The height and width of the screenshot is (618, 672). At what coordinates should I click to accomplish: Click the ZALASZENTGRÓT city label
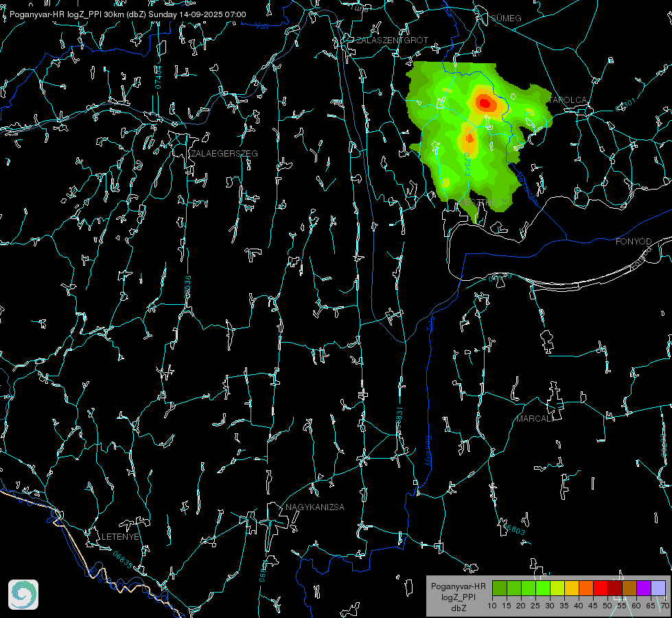pyautogui.click(x=392, y=41)
